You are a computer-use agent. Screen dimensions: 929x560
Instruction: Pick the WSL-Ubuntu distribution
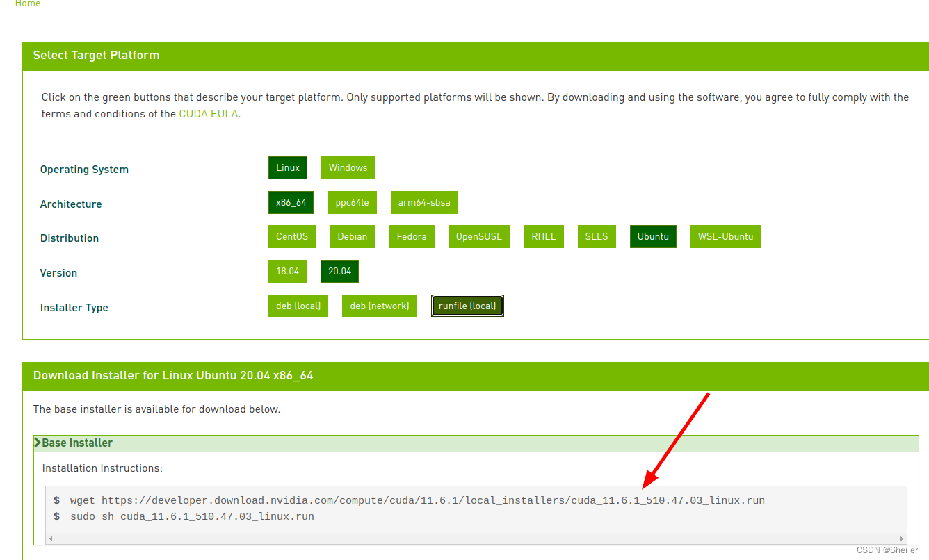pyautogui.click(x=725, y=236)
